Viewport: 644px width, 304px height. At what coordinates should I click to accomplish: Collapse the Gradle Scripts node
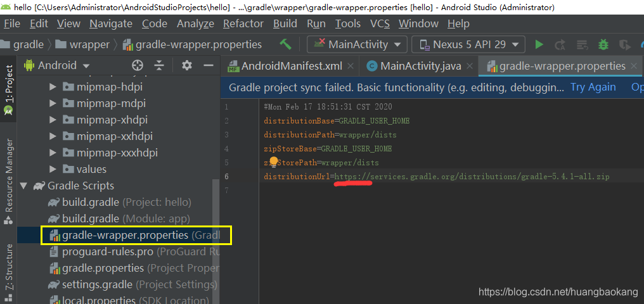coord(24,186)
